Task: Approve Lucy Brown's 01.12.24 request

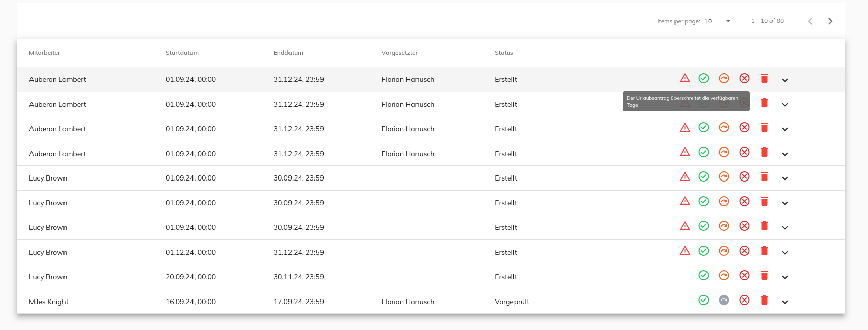Action: click(x=703, y=251)
